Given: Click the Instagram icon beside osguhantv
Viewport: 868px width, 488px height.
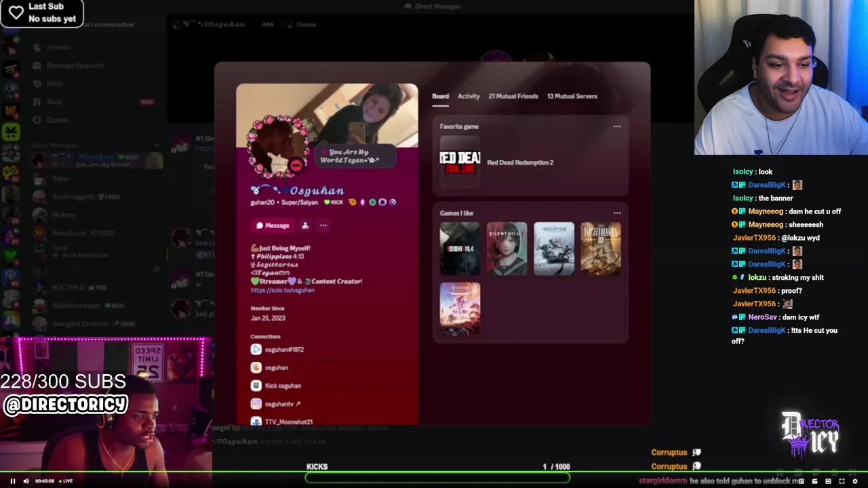Looking at the screenshot, I should point(256,404).
